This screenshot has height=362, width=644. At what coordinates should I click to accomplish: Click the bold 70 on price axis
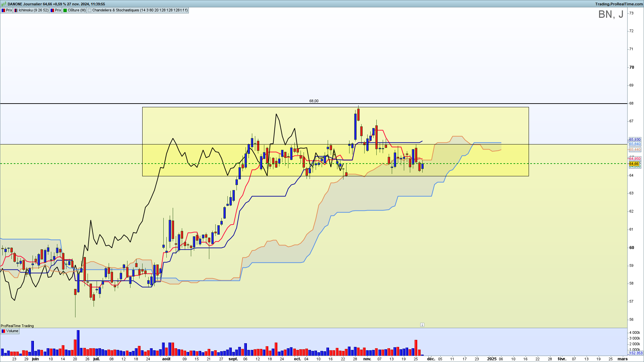pyautogui.click(x=632, y=67)
